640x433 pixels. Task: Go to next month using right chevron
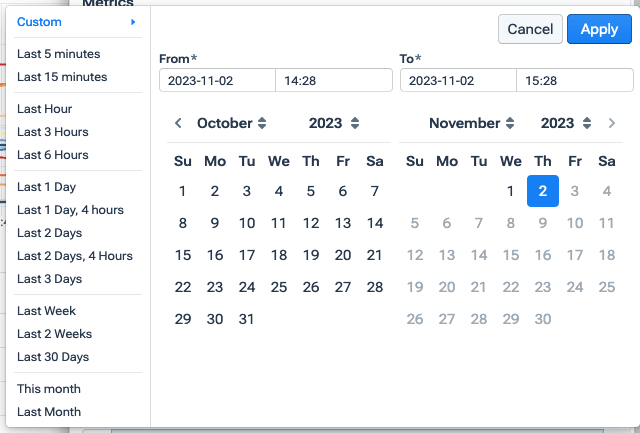tap(612, 123)
